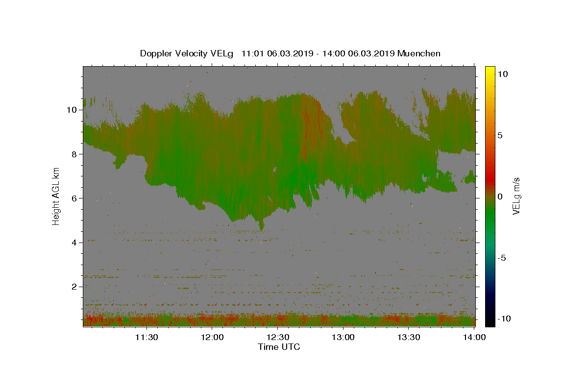Viewport: 588px width, 392px height.
Task: Click the 11:30 time tick label
Action: (147, 337)
